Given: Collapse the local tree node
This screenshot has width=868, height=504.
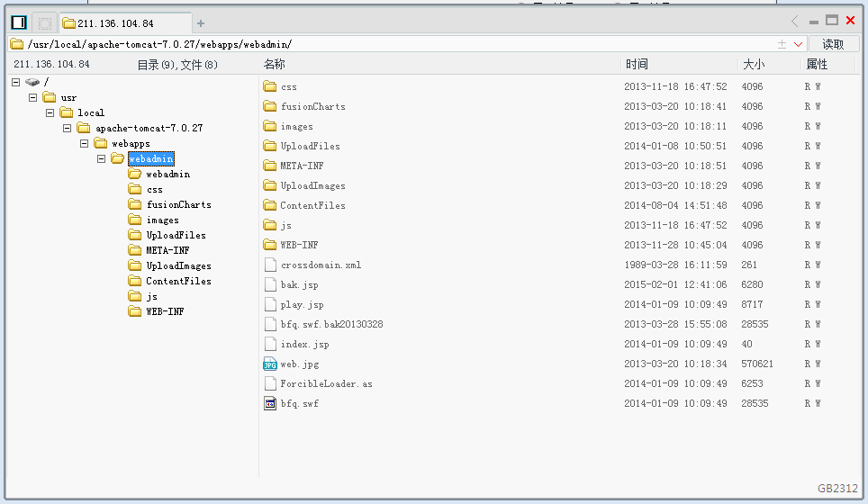Looking at the screenshot, I should pos(50,112).
